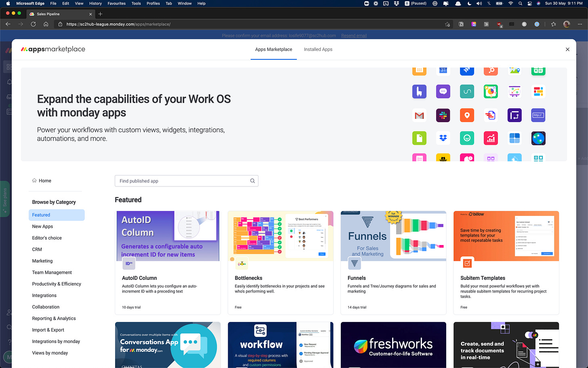Click the Dropbox app icon in banner
The height and width of the screenshot is (368, 588).
[443, 138]
